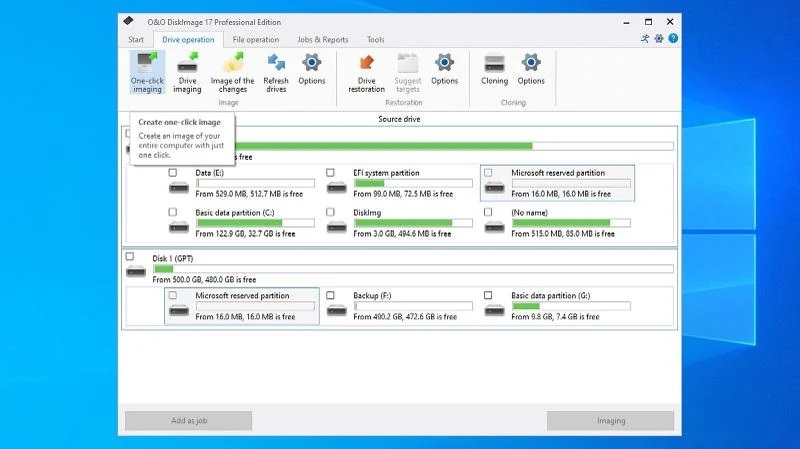Click drive icon of Disk 0 Microsoft reserved partition
The width and height of the screenshot is (800, 449).
494,188
